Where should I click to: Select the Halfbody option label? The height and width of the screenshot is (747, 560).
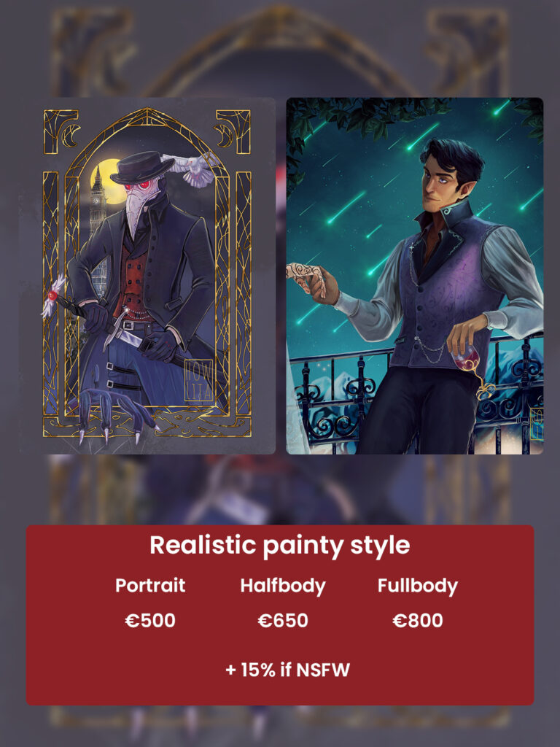pos(283,586)
